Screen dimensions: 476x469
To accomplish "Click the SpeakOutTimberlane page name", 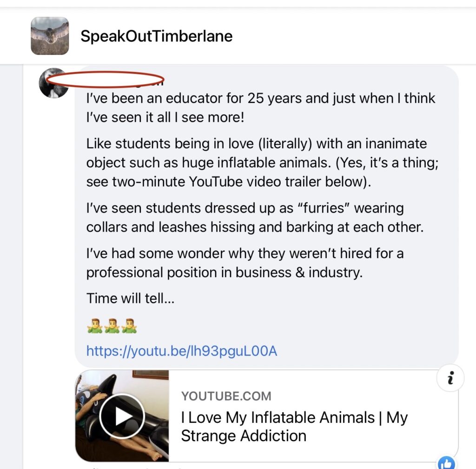I will pyautogui.click(x=156, y=36).
